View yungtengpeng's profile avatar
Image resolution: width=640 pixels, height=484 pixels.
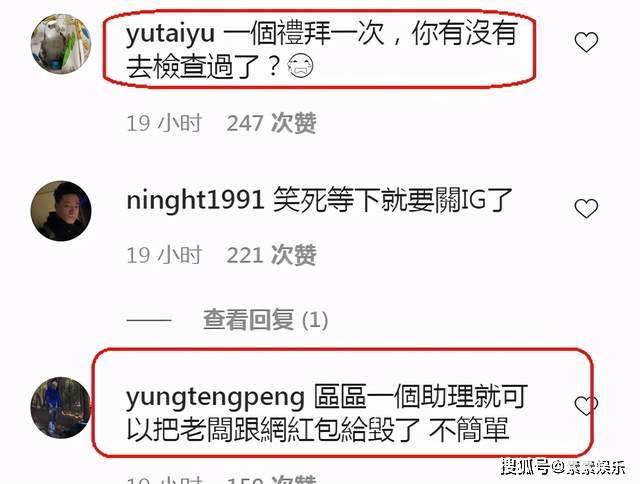click(x=61, y=408)
